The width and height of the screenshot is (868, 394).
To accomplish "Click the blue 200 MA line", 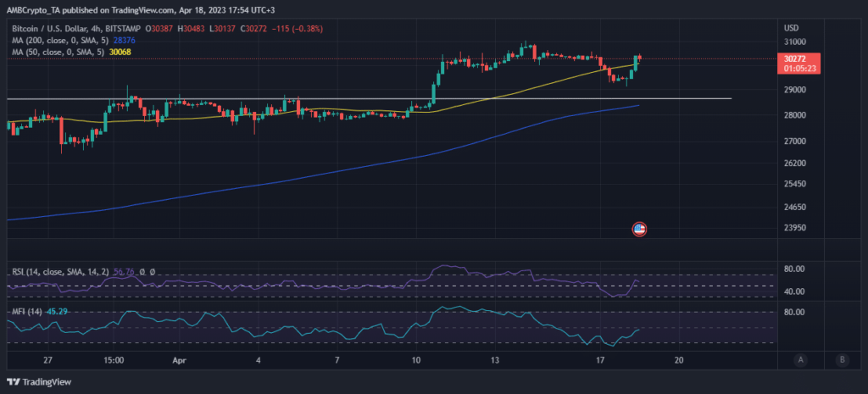I will click(x=339, y=172).
